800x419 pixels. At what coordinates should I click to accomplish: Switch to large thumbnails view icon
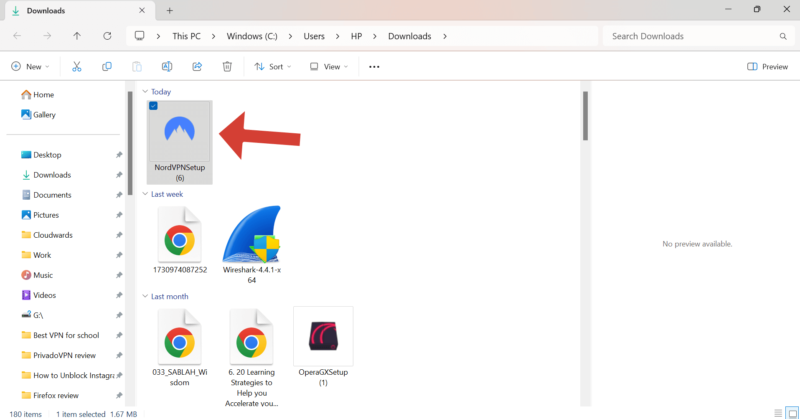coord(792,413)
